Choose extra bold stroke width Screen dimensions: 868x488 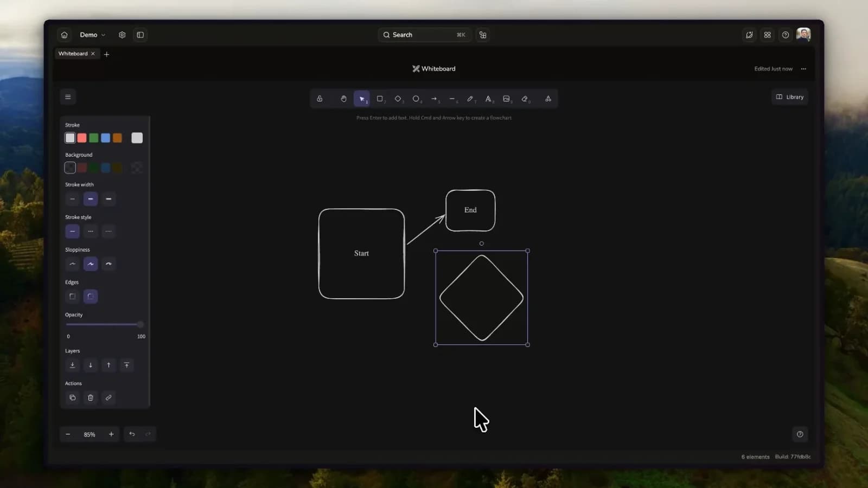pyautogui.click(x=108, y=199)
